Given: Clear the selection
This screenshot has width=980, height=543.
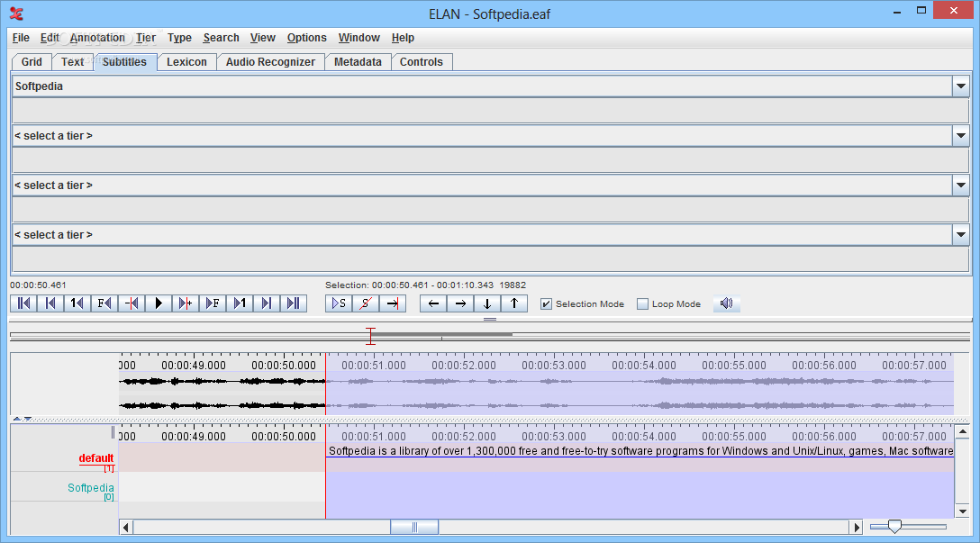Looking at the screenshot, I should click(366, 303).
